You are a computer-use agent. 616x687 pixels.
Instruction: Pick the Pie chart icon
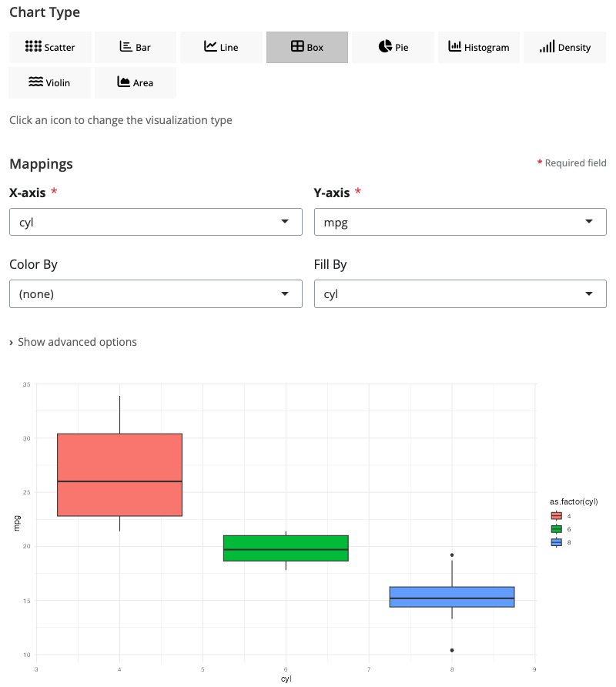(393, 47)
